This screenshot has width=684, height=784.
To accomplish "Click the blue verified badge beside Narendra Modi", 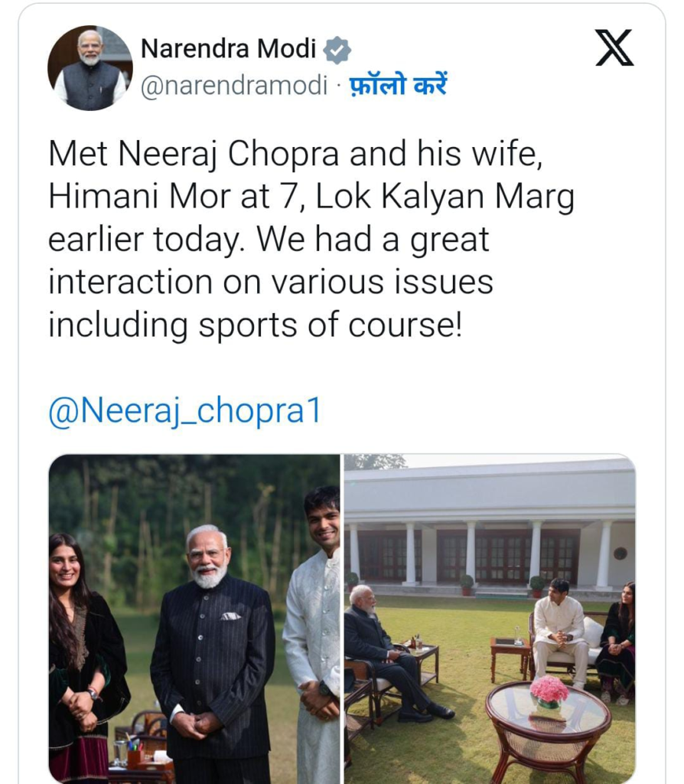I will tap(337, 50).
